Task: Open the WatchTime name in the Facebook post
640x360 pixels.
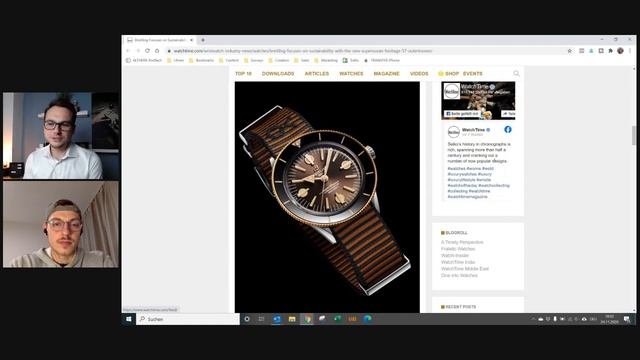Action: [x=473, y=130]
